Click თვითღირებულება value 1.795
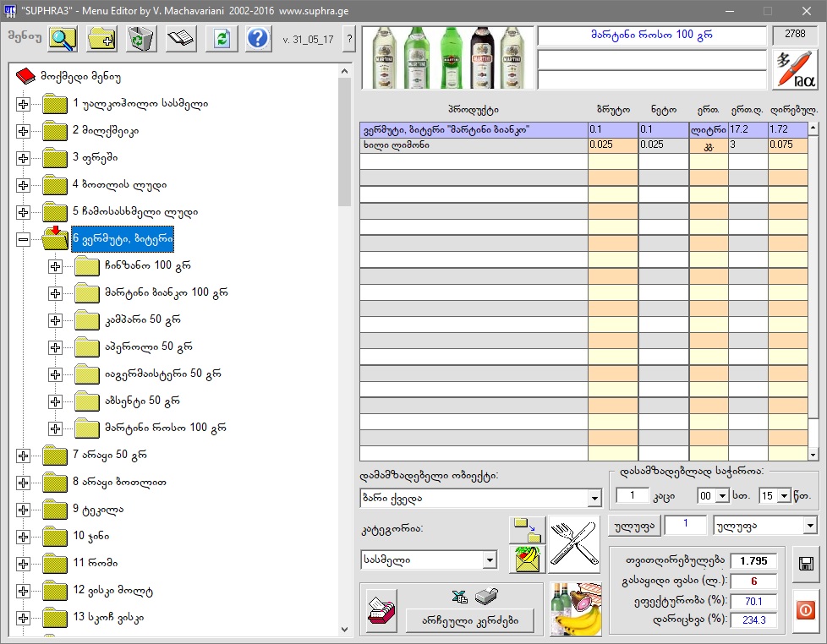 tap(753, 560)
